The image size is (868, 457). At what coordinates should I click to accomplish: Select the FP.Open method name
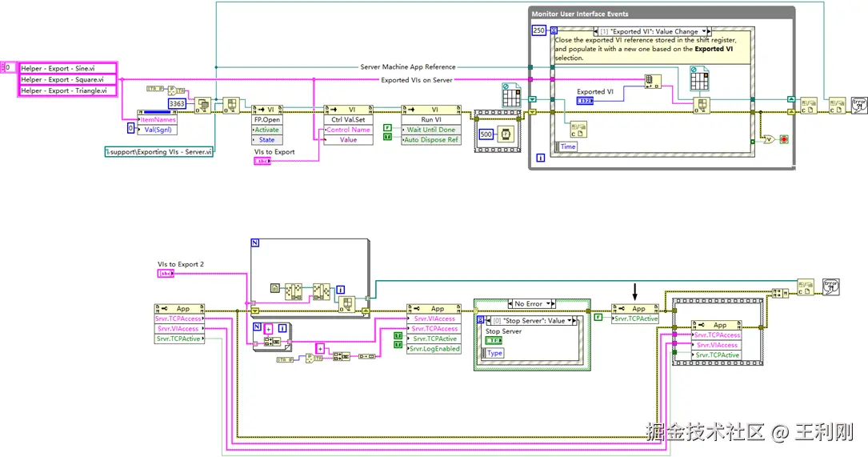[267, 119]
